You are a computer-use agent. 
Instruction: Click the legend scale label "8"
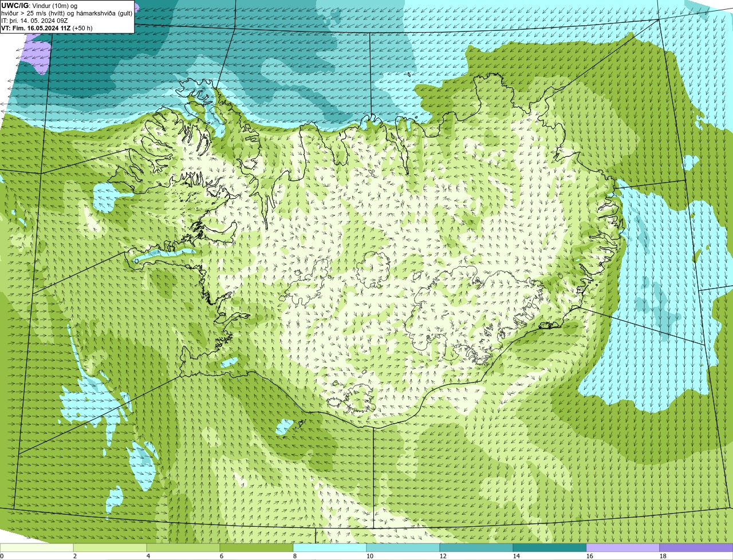[x=295, y=556]
